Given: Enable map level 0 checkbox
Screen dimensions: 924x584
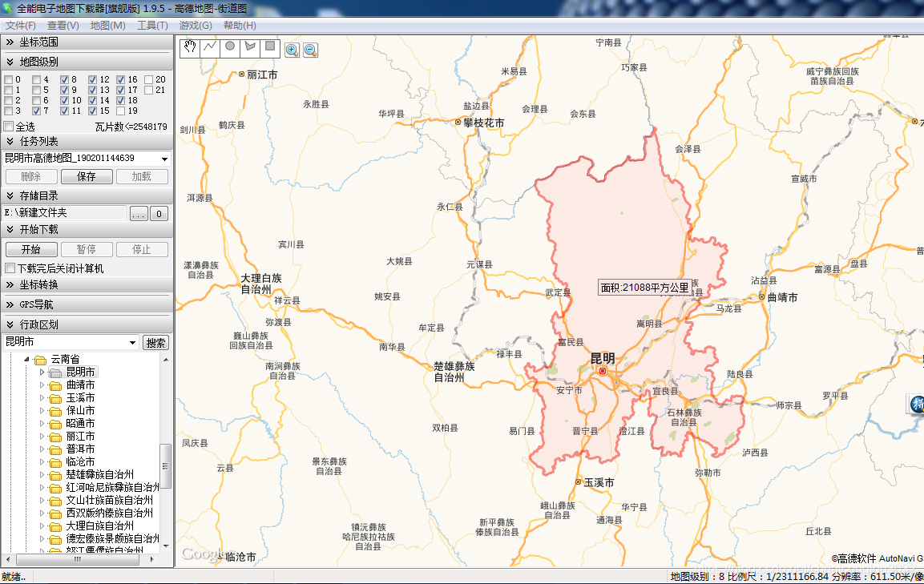Looking at the screenshot, I should (x=8, y=79).
